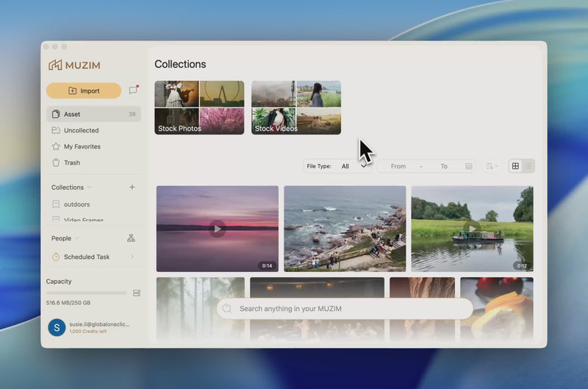Open the outdoors collection
Screen dimensions: 588x389
93,204
